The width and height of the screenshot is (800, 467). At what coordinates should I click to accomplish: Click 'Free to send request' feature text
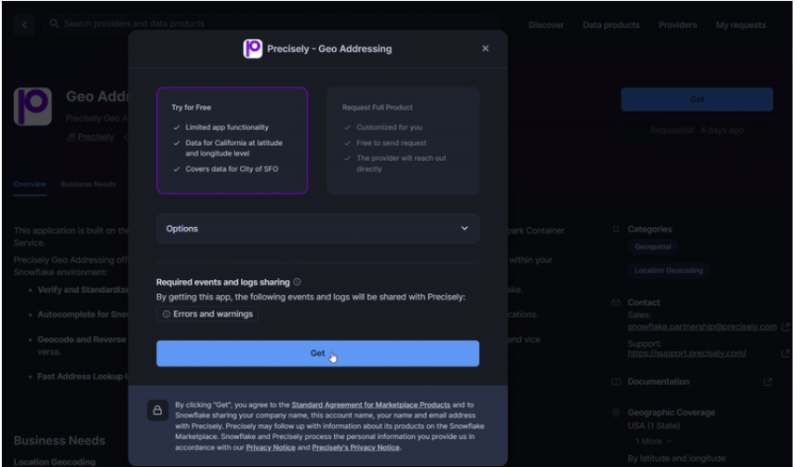pos(391,143)
